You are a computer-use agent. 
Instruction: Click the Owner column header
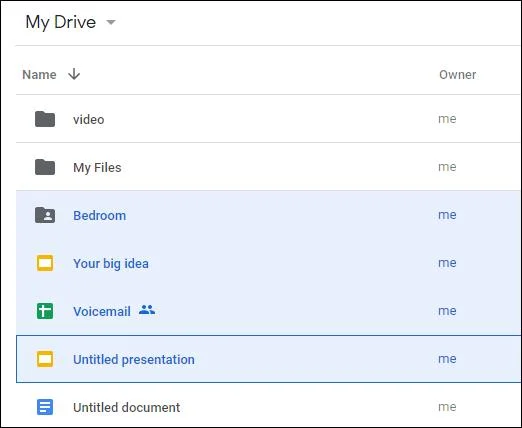coord(457,75)
